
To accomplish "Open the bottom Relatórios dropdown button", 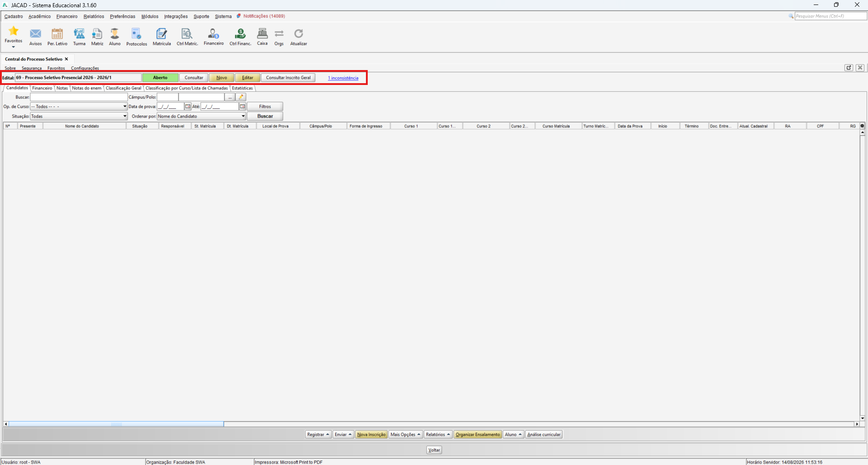I will (438, 435).
